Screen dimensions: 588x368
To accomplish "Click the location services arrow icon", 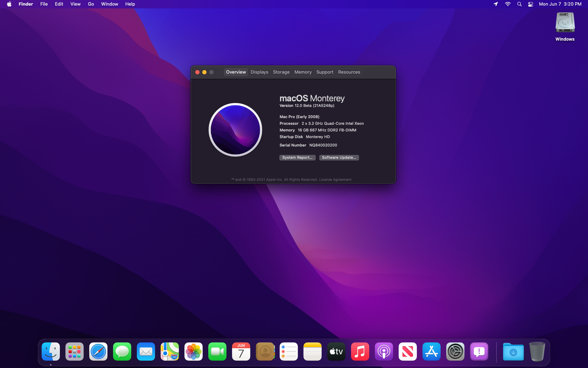I will pos(496,4).
